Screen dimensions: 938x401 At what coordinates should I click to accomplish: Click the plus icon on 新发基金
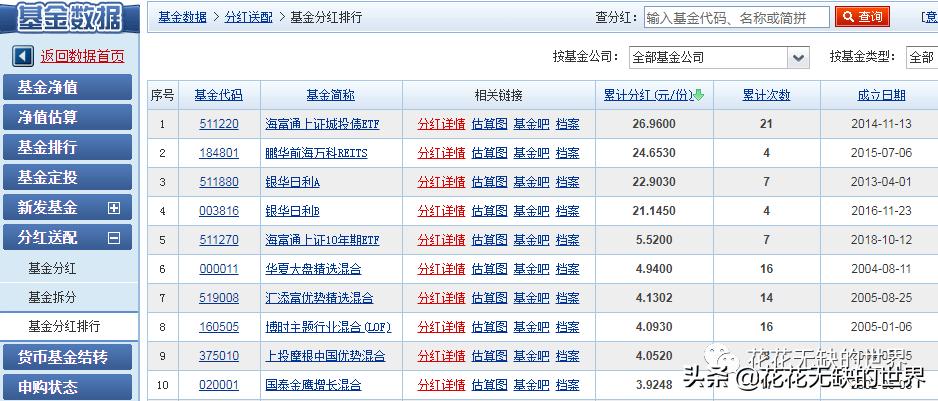click(x=114, y=208)
